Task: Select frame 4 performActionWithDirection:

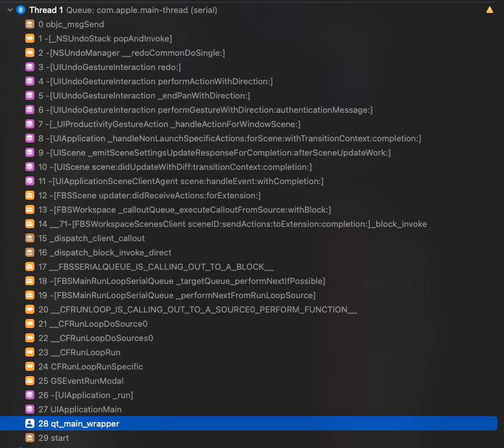Action: 156,81
